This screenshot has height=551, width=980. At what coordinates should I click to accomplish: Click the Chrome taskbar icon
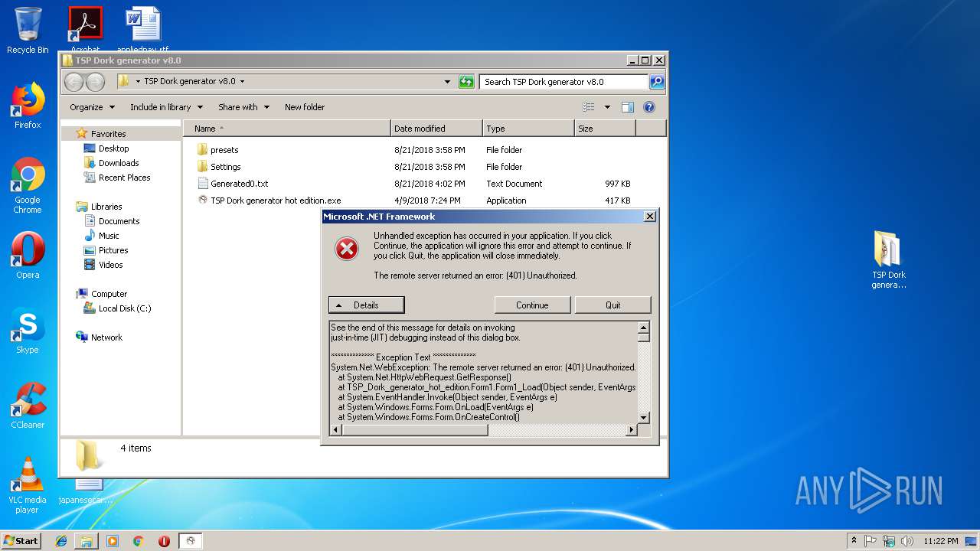138,541
